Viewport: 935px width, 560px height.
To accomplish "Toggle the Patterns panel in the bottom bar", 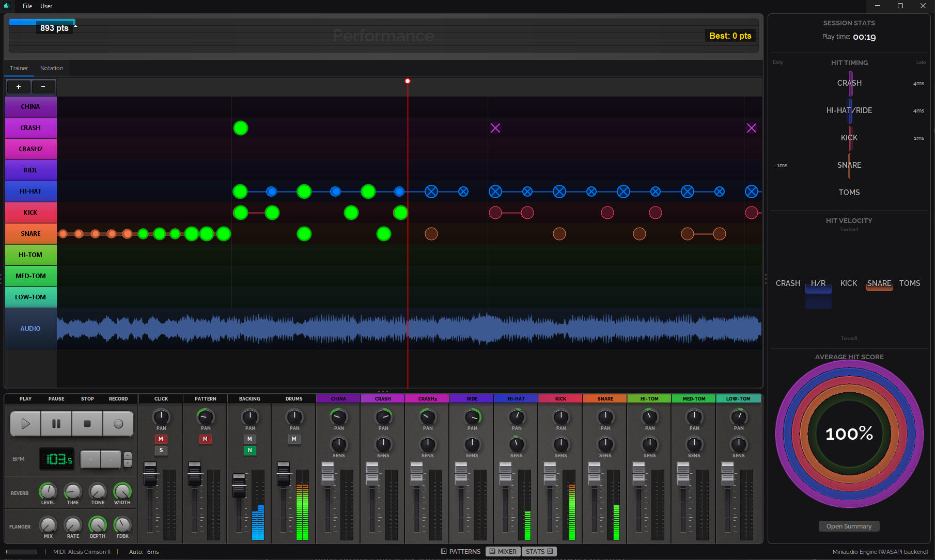I will click(x=460, y=551).
